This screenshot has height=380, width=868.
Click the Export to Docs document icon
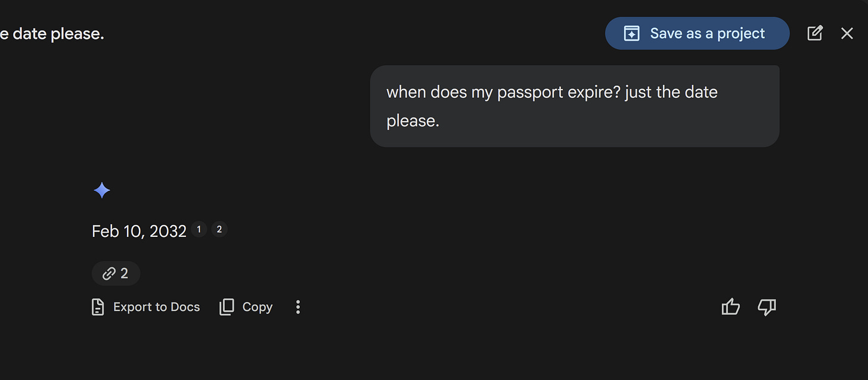[98, 307]
